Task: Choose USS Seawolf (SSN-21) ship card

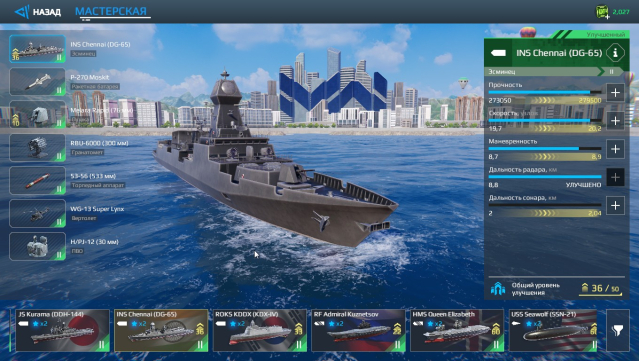Action: click(553, 330)
